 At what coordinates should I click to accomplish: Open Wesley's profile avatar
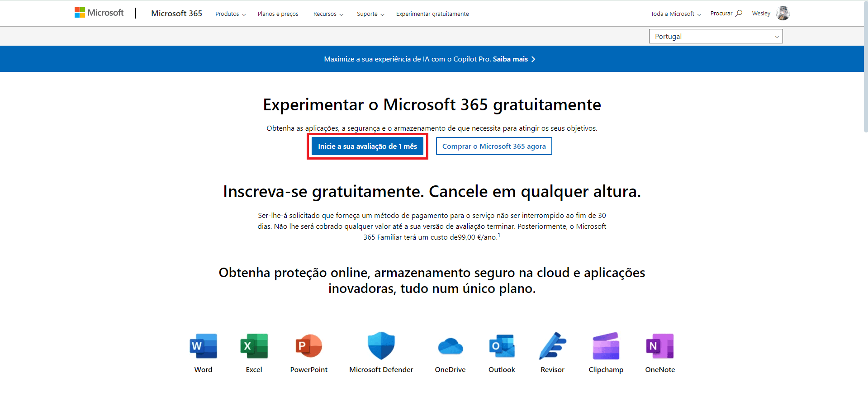click(783, 13)
